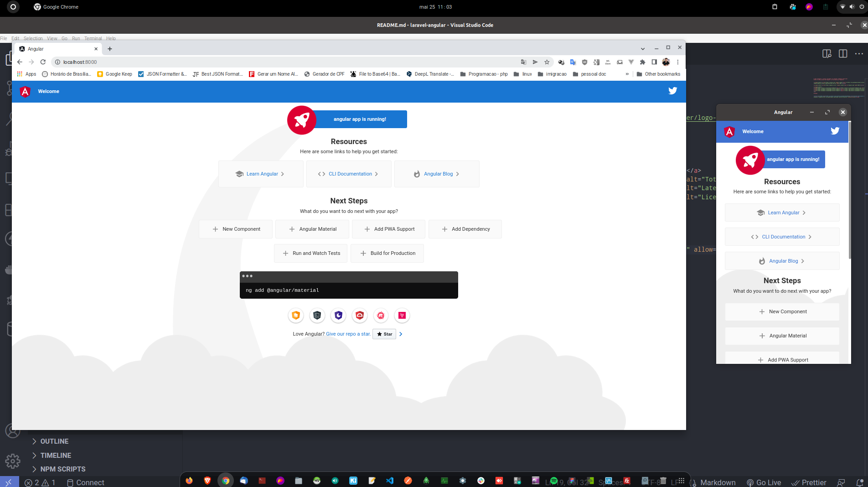The image size is (868, 487).
Task: Expand the OUTLINE section in VS Code
Action: (50, 441)
